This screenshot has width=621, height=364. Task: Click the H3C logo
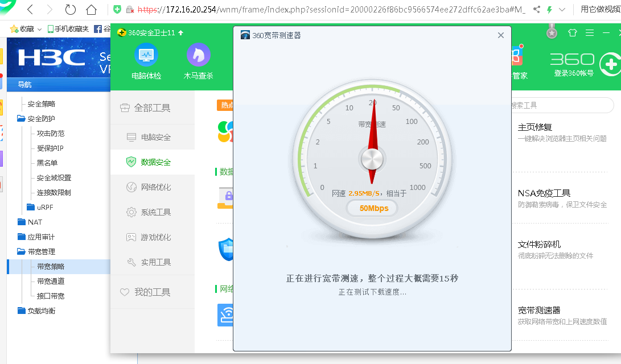52,58
